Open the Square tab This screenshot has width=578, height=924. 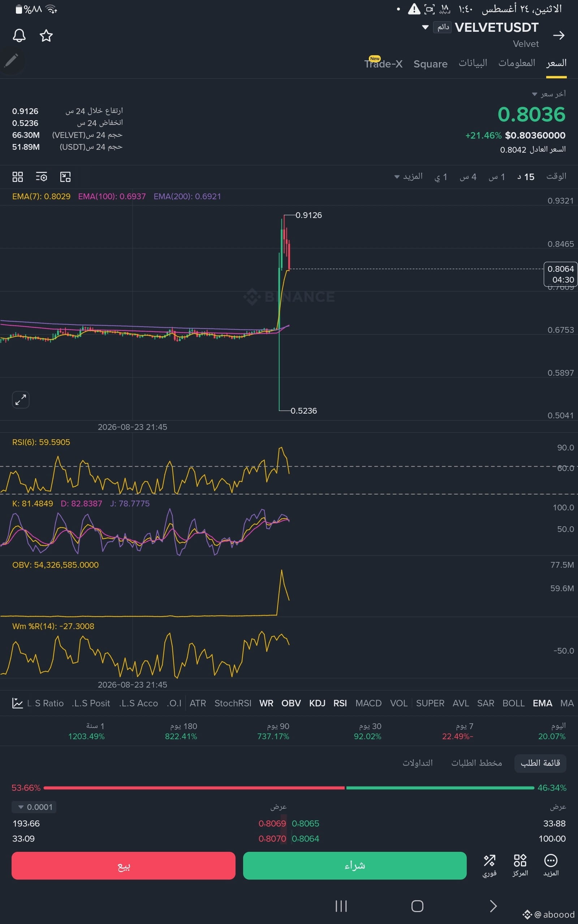point(431,64)
